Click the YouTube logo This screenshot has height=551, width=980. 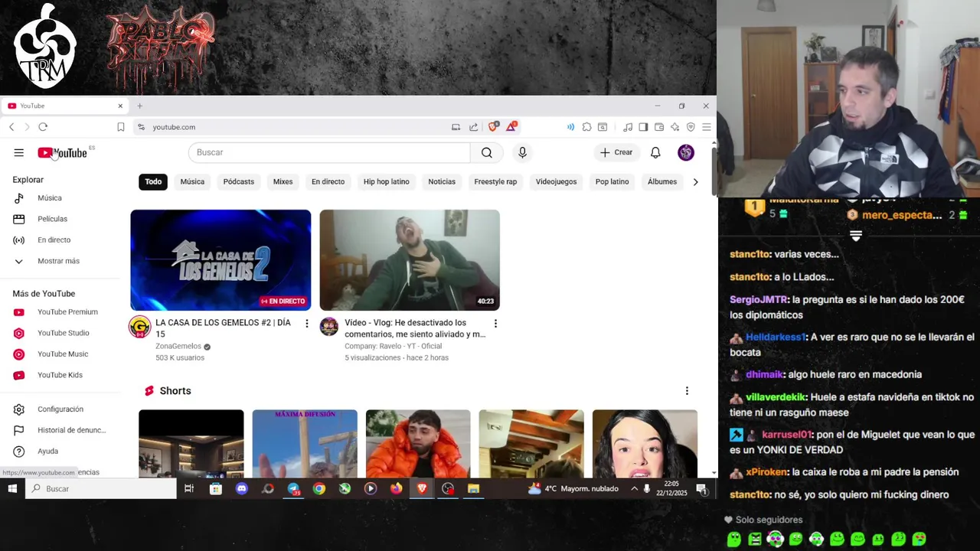(x=63, y=153)
